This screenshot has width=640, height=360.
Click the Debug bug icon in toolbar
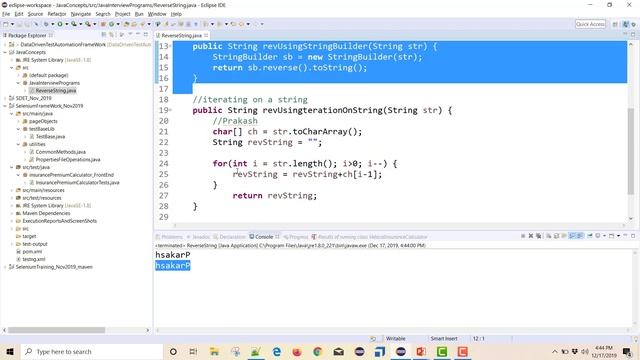point(46,24)
